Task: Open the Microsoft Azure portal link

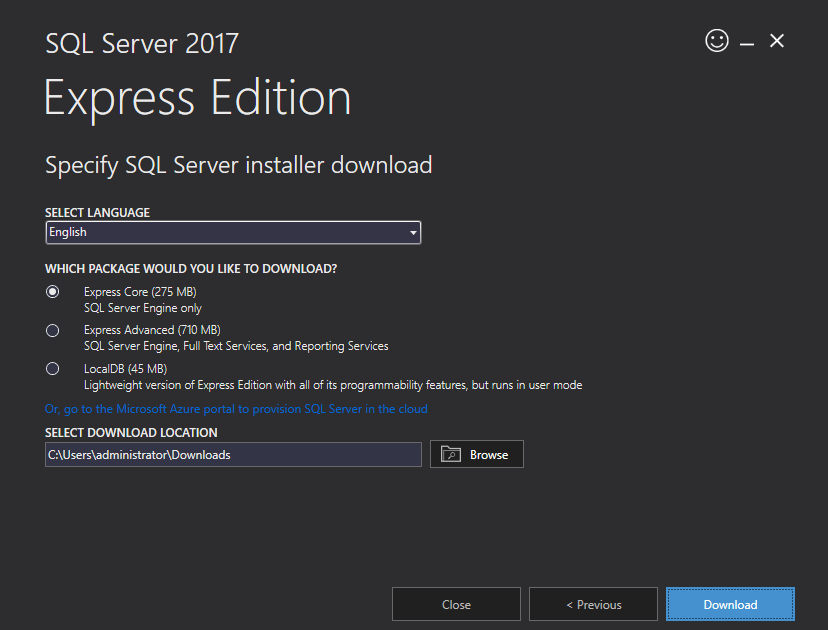Action: point(236,409)
